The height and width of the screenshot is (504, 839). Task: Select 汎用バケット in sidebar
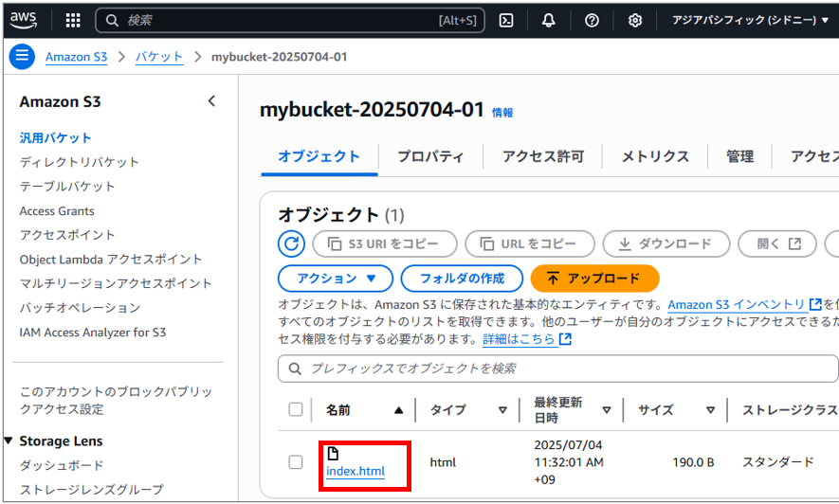click(x=55, y=138)
